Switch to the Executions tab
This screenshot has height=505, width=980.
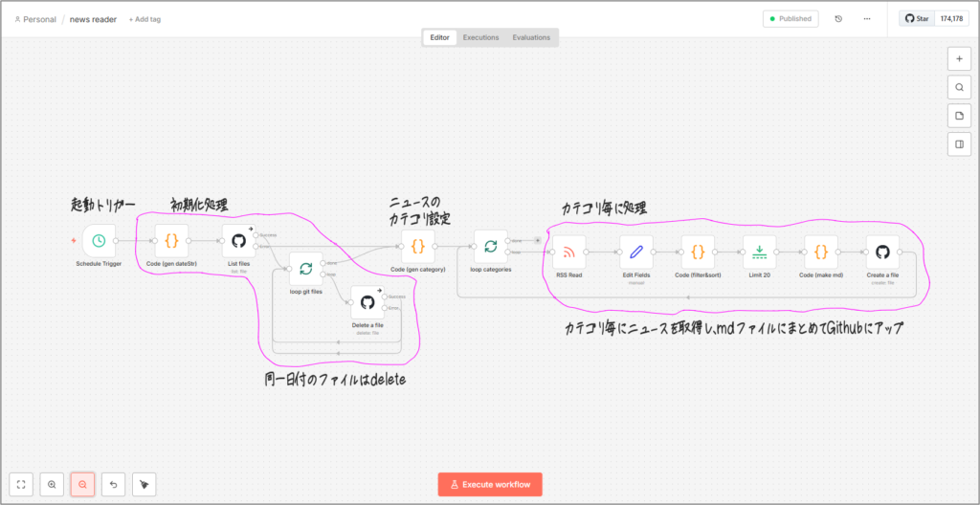(x=480, y=37)
